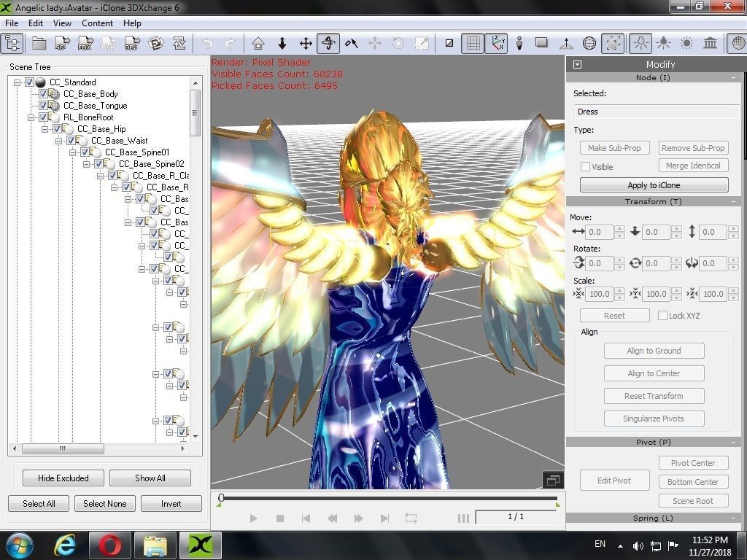Click the Home view toolbar icon
This screenshot has width=747, height=560.
(x=258, y=43)
